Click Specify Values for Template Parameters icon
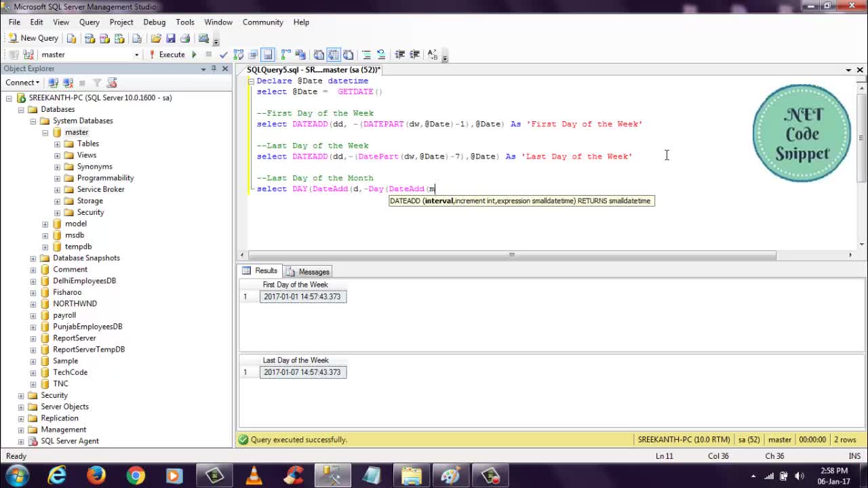 pos(432,54)
